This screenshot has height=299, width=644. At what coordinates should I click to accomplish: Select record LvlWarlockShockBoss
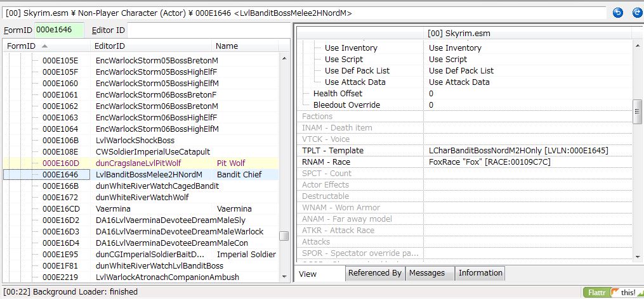coord(141,140)
